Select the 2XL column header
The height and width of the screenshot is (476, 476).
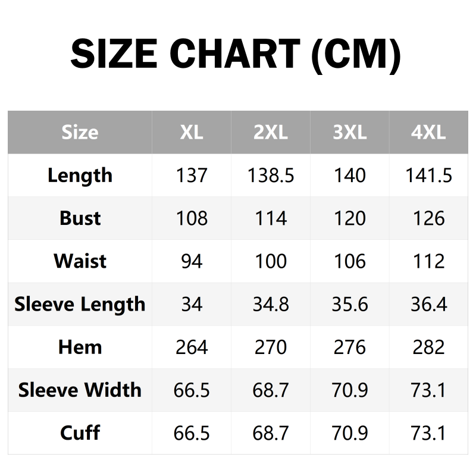pyautogui.click(x=271, y=132)
